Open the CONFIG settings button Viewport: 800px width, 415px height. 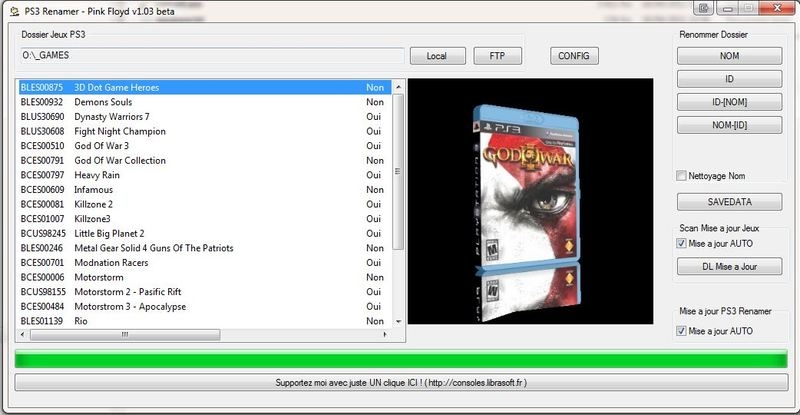[x=574, y=56]
